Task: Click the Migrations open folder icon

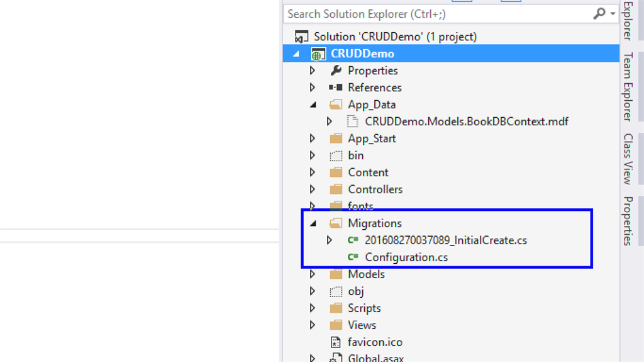Action: point(336,223)
